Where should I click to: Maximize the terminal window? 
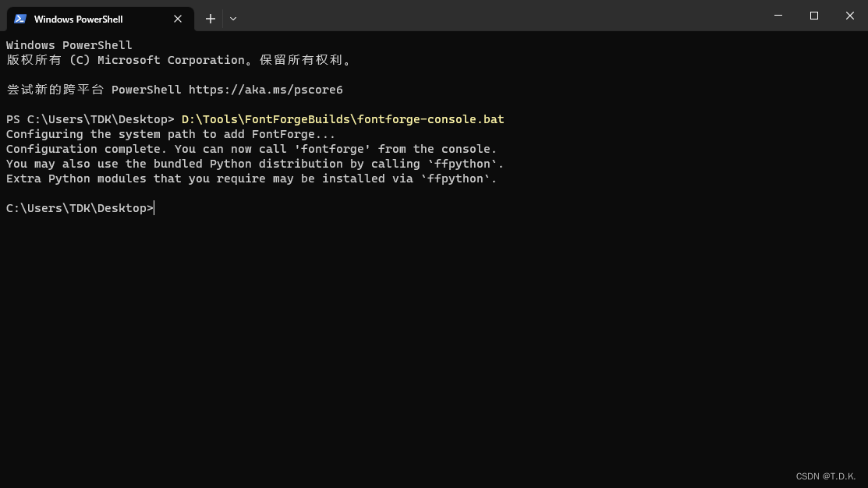point(813,16)
